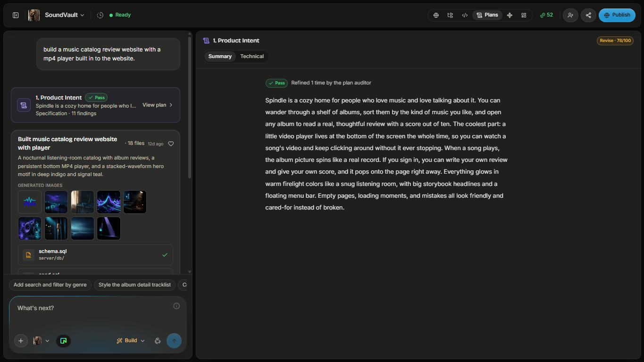Click the Publish button
Viewport: 644px width, 362px height.
tap(617, 15)
